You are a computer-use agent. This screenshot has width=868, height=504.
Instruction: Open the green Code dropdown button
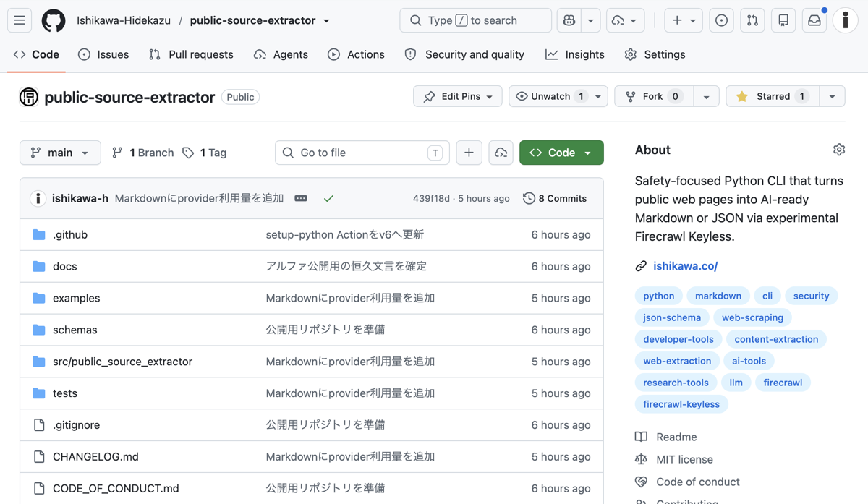561,153
